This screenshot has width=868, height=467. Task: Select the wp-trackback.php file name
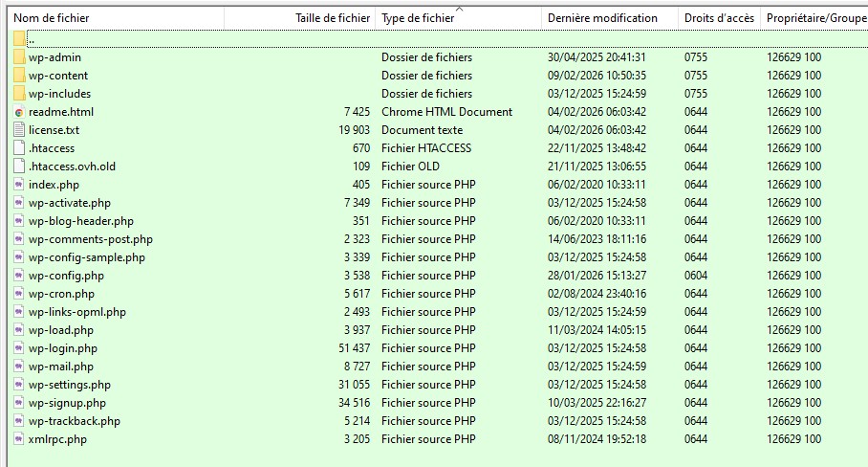[75, 421]
